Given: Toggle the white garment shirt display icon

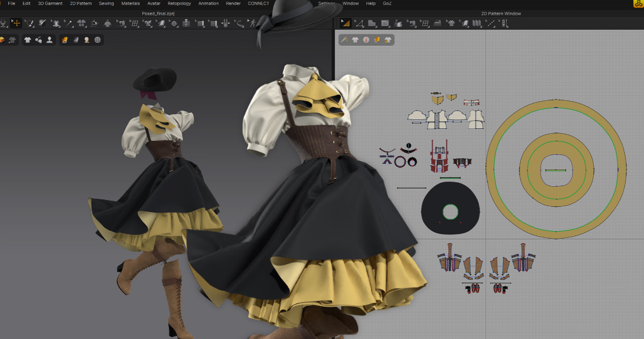Looking at the screenshot, I should point(27,39).
